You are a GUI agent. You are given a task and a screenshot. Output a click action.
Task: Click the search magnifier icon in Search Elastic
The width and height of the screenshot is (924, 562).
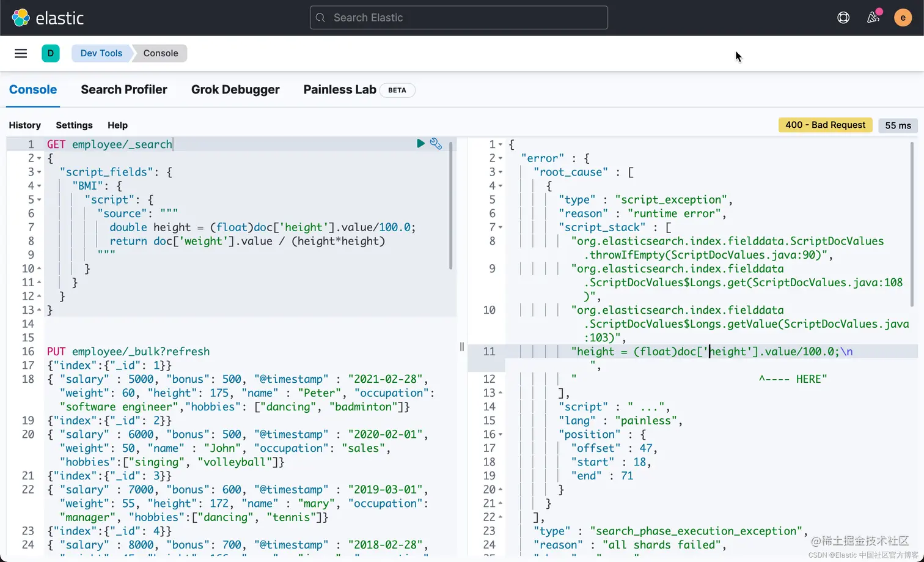coord(320,18)
